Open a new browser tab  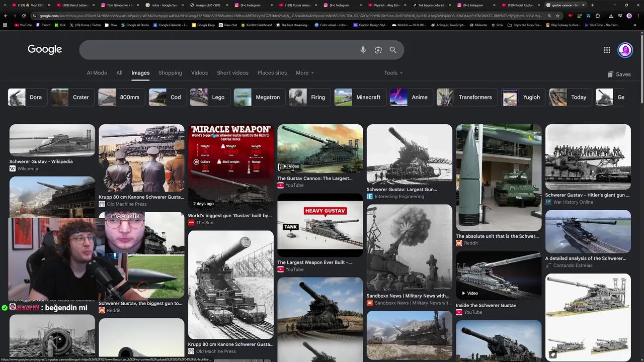[592, 5]
